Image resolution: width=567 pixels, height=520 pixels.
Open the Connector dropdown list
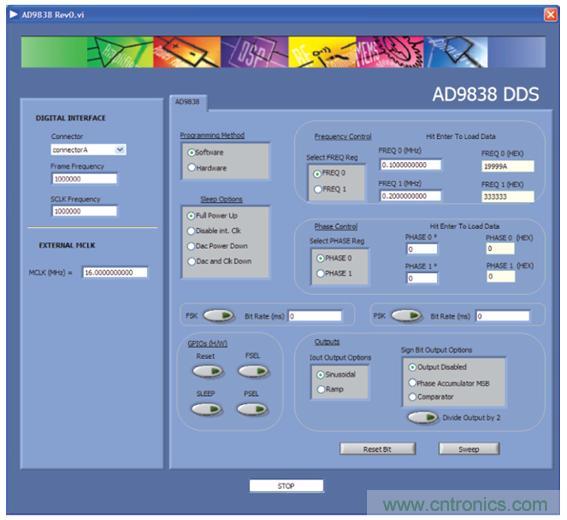coord(120,149)
